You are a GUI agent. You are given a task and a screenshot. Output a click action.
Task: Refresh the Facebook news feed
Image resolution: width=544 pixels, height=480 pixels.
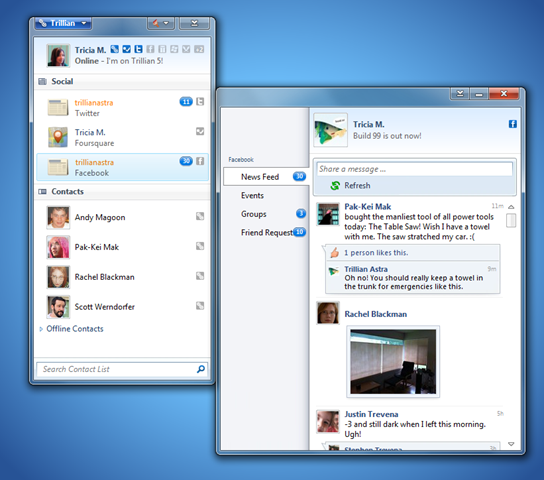pos(350,186)
